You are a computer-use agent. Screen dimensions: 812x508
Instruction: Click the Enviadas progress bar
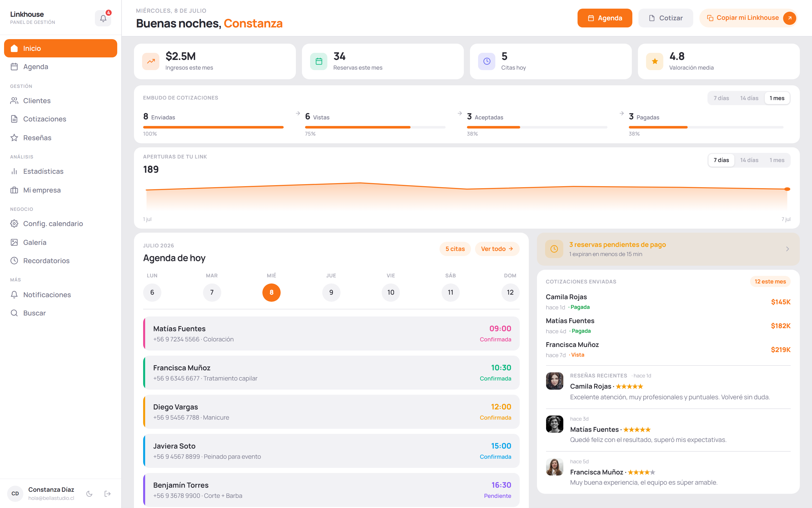pyautogui.click(x=213, y=127)
